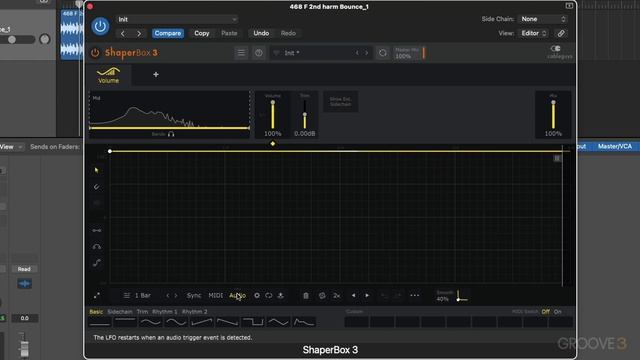Click the reload preset circular-arrow icon

coord(382,53)
